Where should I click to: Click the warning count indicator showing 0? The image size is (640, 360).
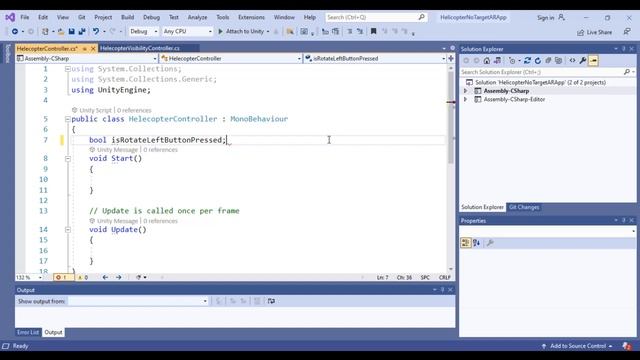[x=83, y=277]
